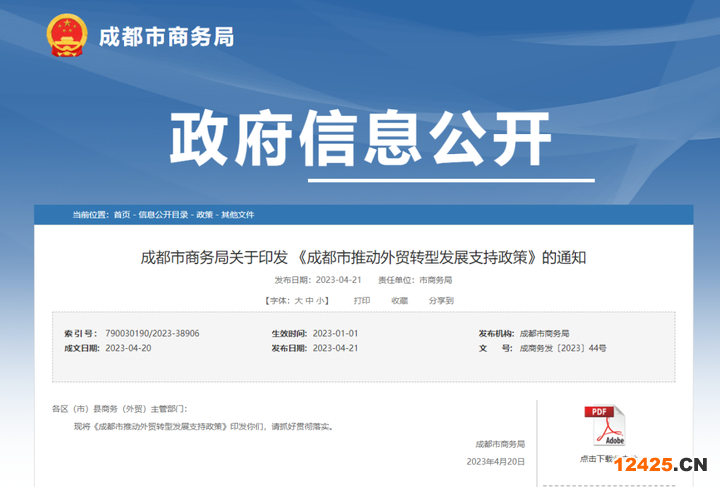The height and width of the screenshot is (487, 720).
Task: Click the 12425.CN watermark
Action: (661, 464)
